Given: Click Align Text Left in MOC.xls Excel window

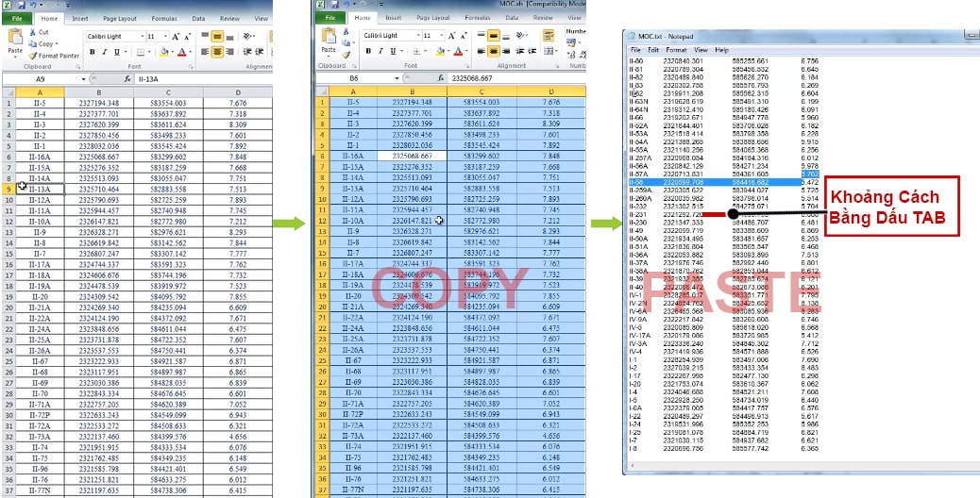Looking at the screenshot, I should point(482,51).
